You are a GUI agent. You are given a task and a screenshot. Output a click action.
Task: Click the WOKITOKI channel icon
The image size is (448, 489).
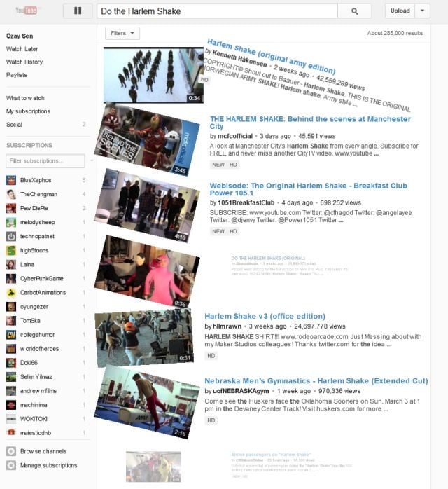(x=11, y=419)
